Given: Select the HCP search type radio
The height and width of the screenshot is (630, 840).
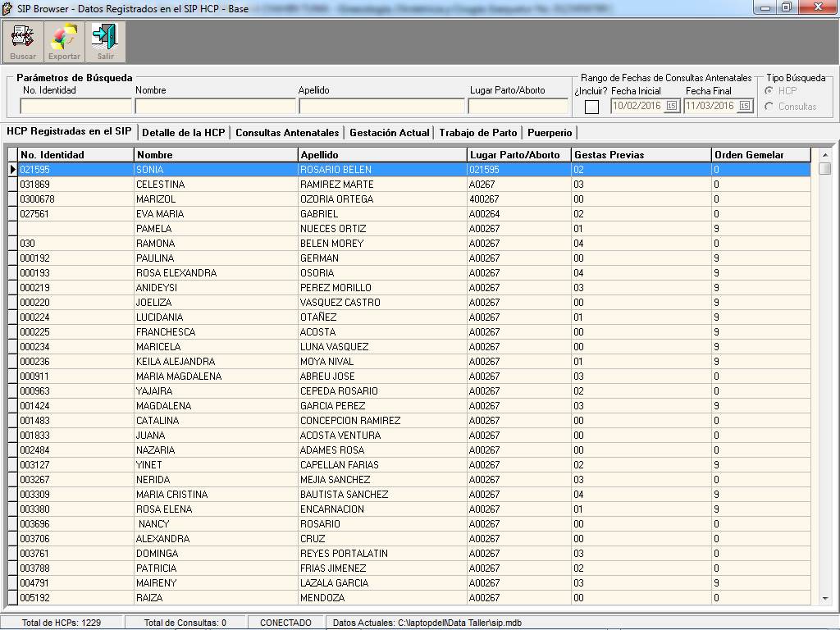Looking at the screenshot, I should (x=769, y=91).
